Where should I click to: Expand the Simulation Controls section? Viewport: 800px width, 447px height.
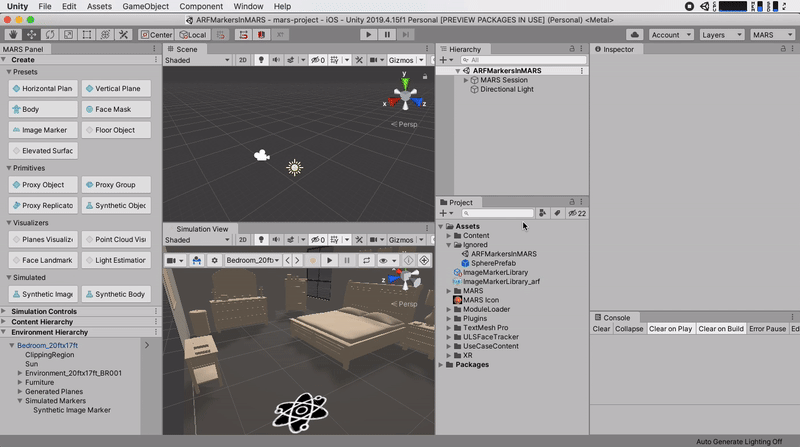click(4, 311)
